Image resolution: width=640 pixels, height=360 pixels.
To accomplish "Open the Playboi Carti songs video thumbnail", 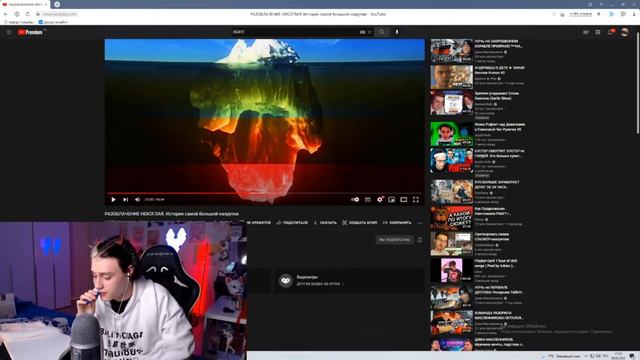I will click(x=451, y=270).
